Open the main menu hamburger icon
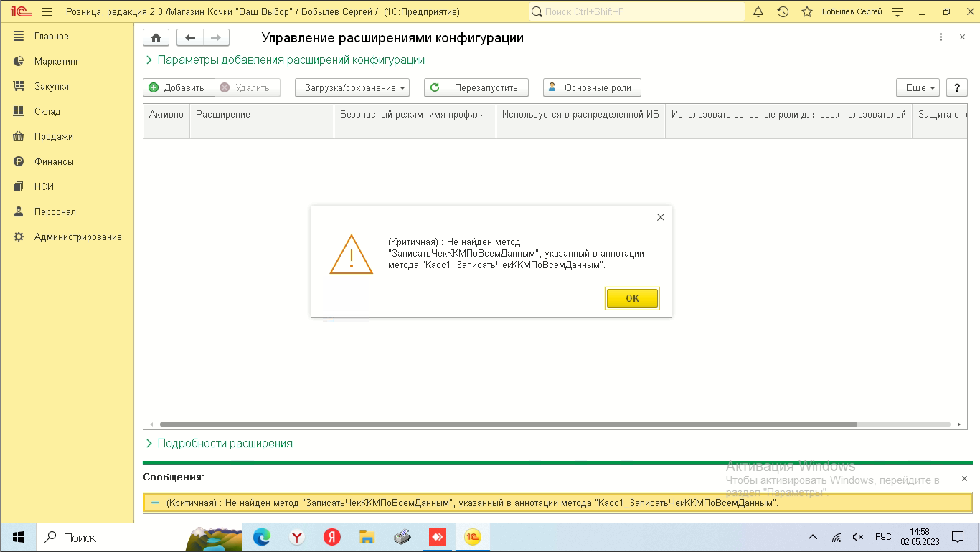The image size is (980, 552). [47, 12]
